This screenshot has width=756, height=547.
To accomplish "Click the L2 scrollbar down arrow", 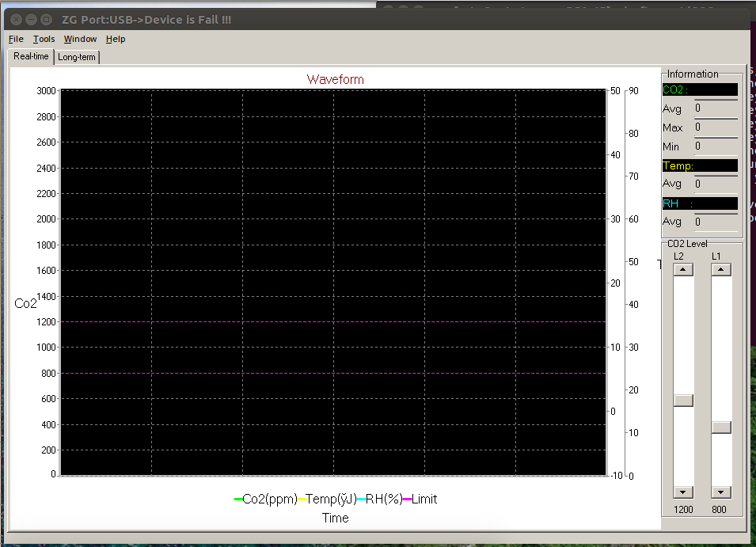I will (x=682, y=492).
